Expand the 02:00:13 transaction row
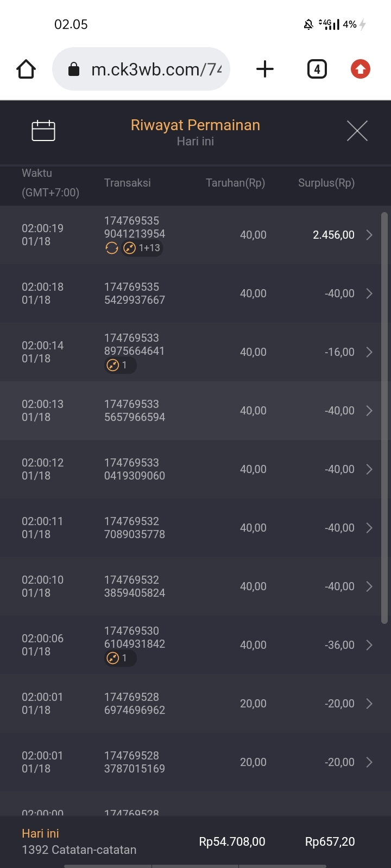This screenshot has height=868, width=391. click(x=369, y=411)
